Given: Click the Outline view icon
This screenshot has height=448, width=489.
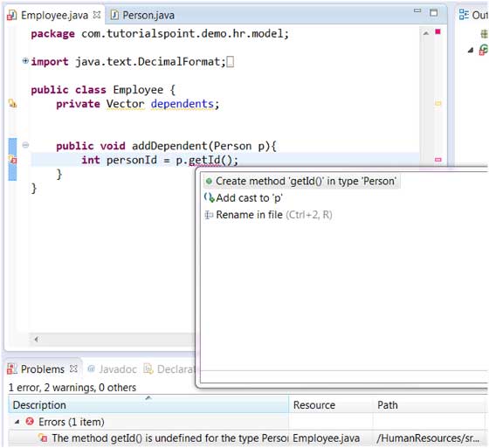Looking at the screenshot, I should 464,14.
